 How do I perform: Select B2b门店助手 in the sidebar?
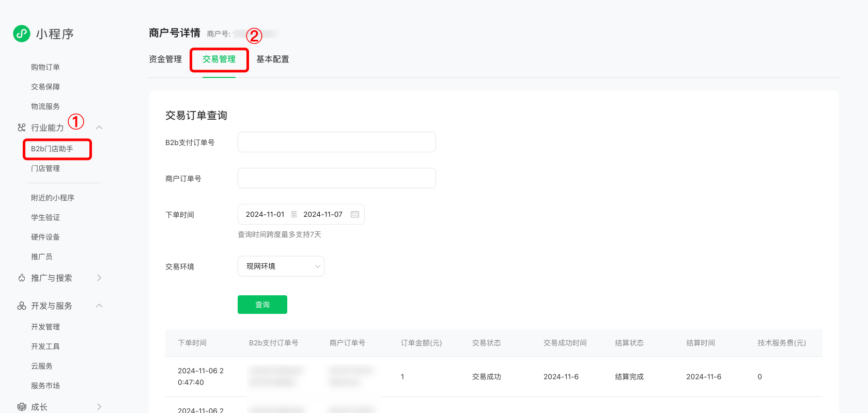(x=52, y=149)
